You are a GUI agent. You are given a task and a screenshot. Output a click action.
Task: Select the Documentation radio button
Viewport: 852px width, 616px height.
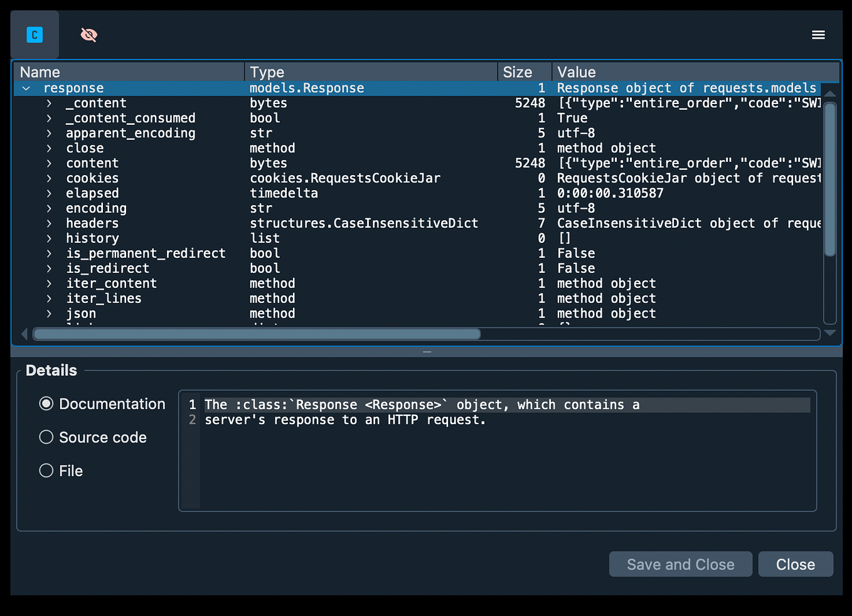pyautogui.click(x=46, y=403)
